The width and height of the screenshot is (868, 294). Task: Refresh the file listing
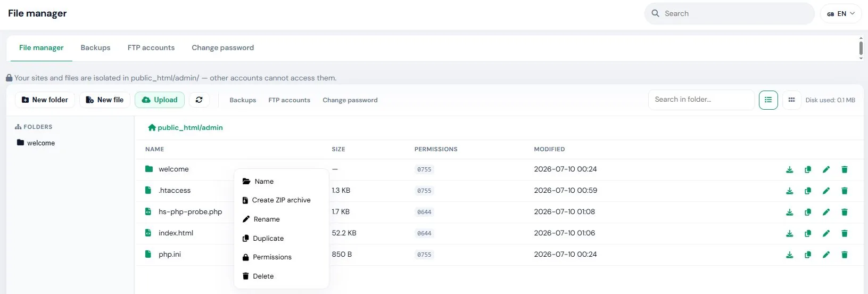tap(199, 100)
